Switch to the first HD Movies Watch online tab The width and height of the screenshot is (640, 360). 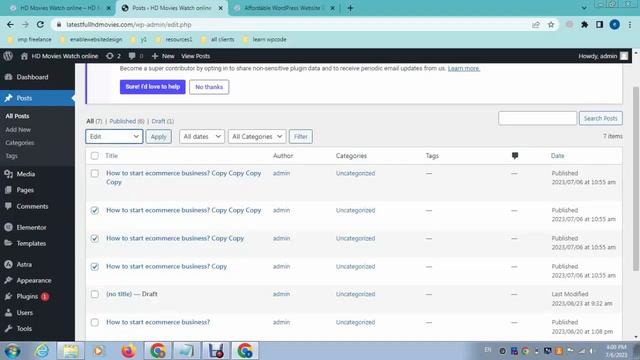tap(61, 8)
